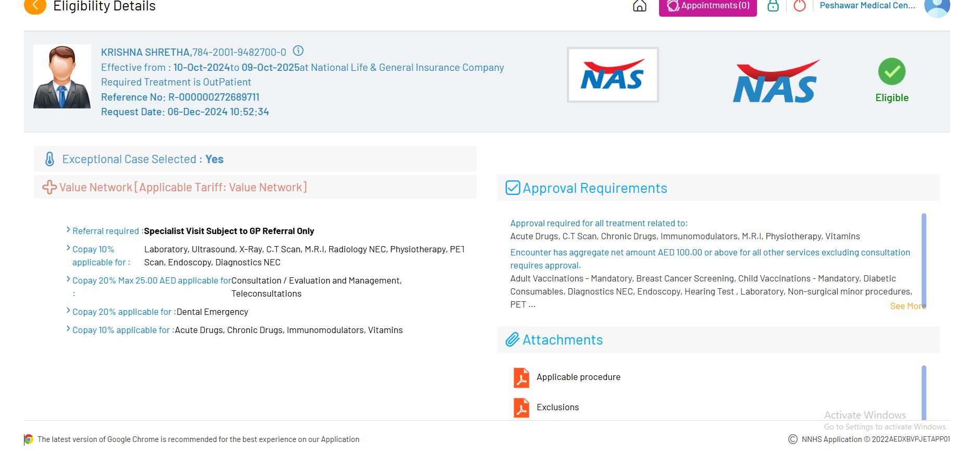
Task: Open Appointments (0) button
Action: tap(708, 6)
